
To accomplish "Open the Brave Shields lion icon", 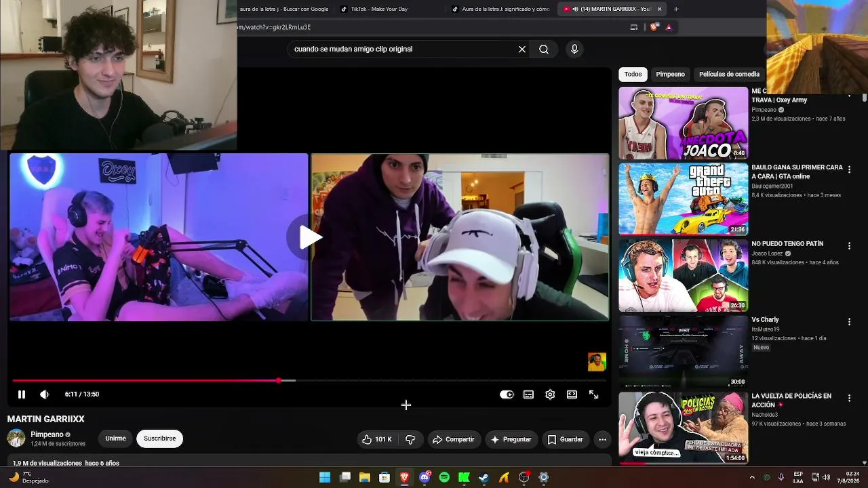I will (x=654, y=27).
